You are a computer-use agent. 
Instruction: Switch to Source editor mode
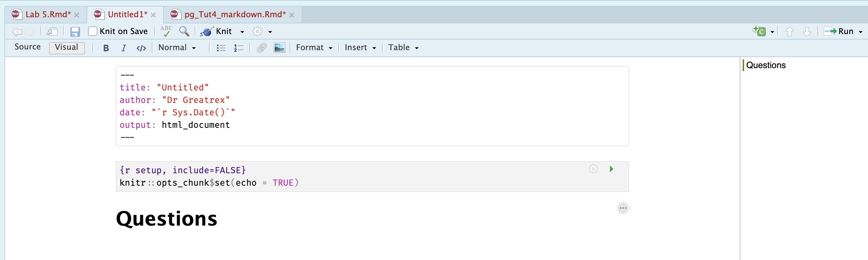pos(27,47)
